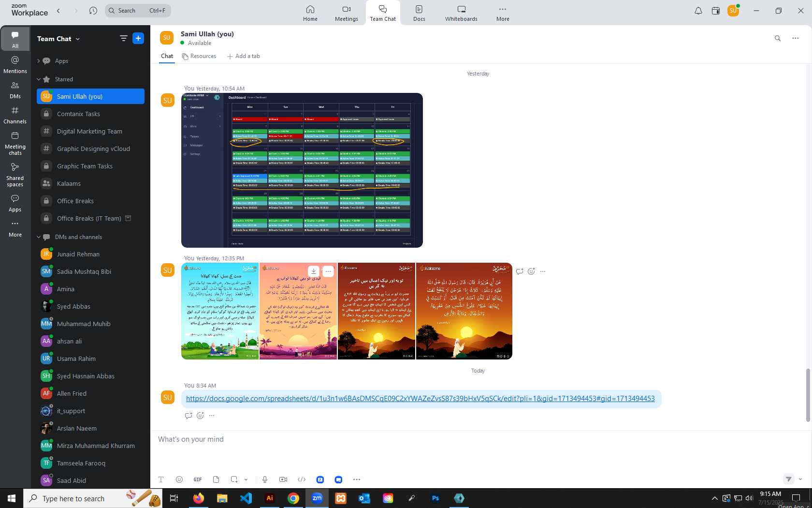The image size is (812, 508).
Task: Download the second Kalaam image
Action: (x=314, y=271)
